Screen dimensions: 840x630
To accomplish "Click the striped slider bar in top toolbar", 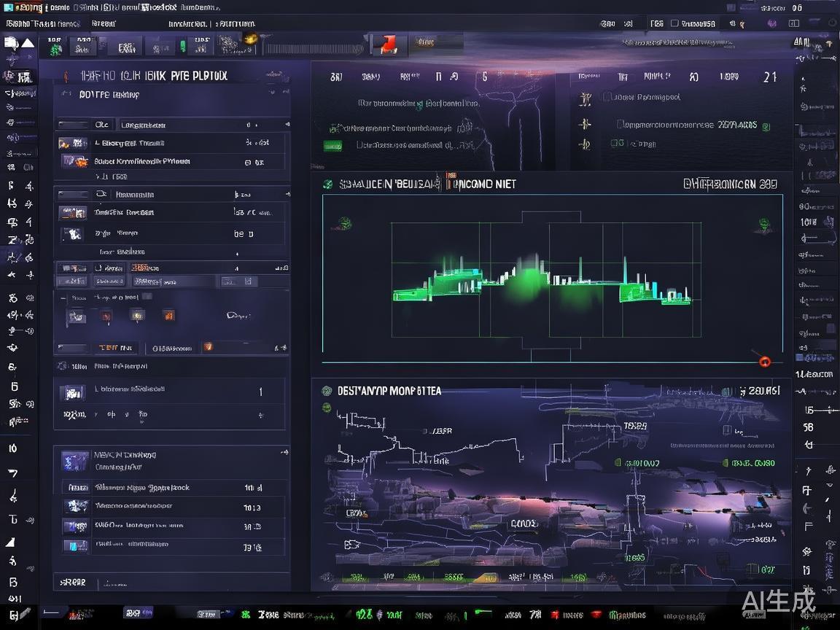I will [312, 49].
